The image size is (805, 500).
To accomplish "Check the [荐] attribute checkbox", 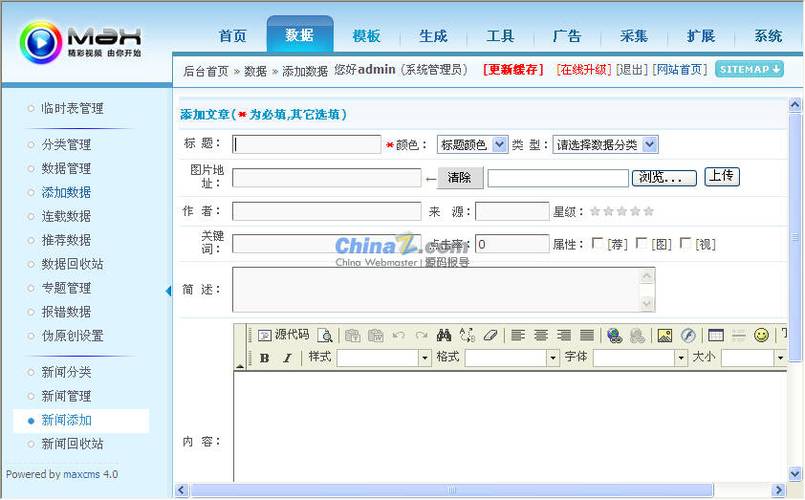I will [597, 243].
